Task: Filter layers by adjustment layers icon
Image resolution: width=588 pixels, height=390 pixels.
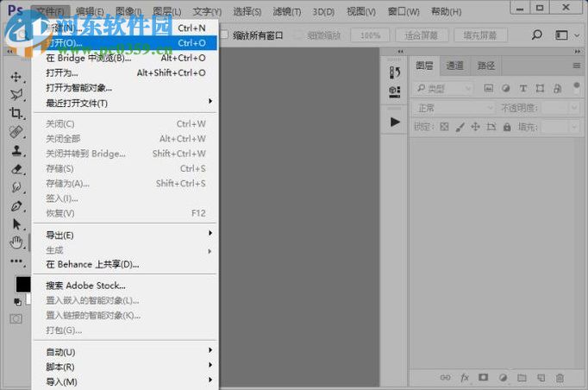Action: pyautogui.click(x=505, y=88)
